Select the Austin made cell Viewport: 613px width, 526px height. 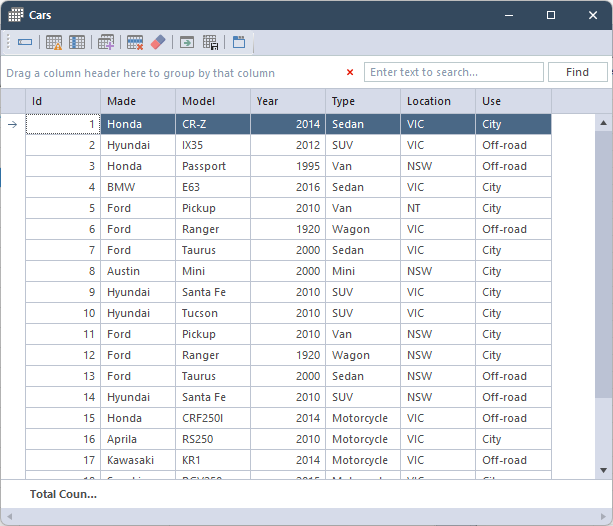(138, 271)
